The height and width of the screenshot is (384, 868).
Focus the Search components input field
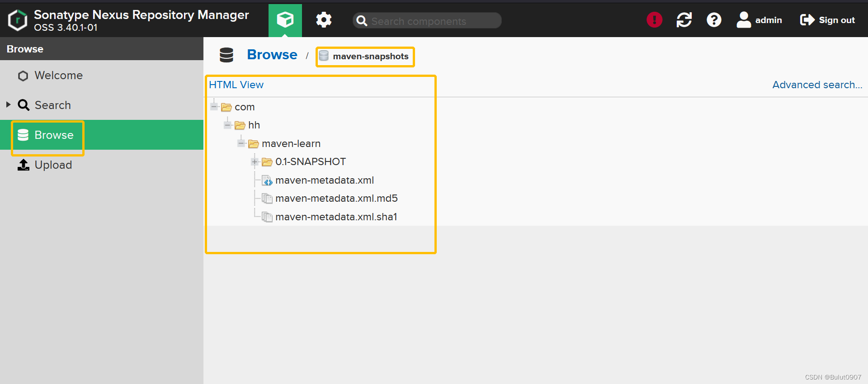pos(427,21)
